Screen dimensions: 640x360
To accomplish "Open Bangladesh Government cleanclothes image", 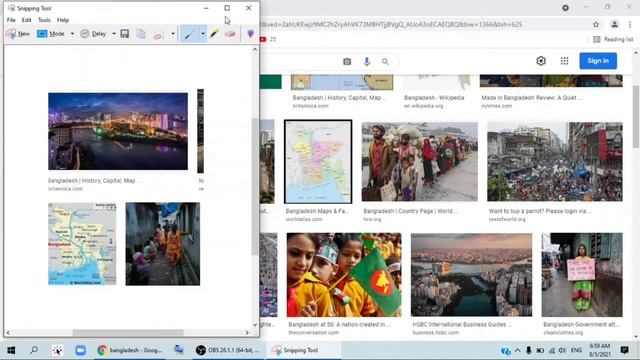I will (x=582, y=275).
